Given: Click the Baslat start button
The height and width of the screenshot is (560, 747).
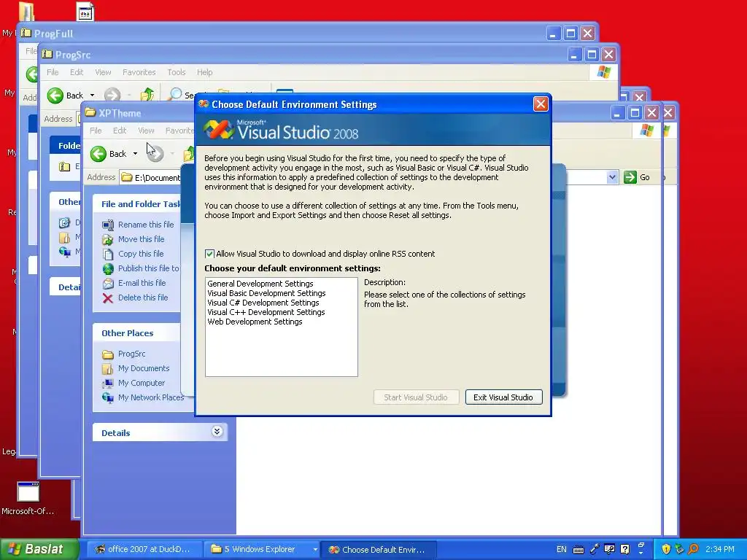Looking at the screenshot, I should (39, 549).
